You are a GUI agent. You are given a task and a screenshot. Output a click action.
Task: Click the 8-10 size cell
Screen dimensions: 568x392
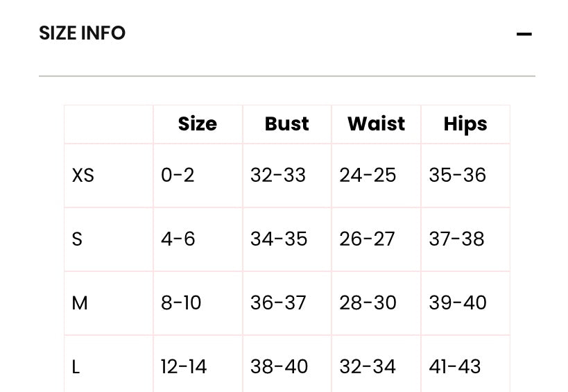[x=181, y=303]
